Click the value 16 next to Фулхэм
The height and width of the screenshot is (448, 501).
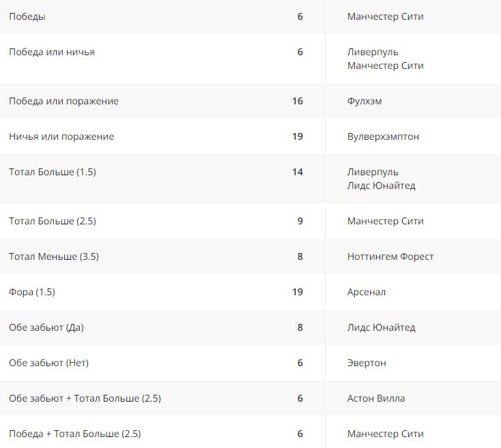coord(297,101)
